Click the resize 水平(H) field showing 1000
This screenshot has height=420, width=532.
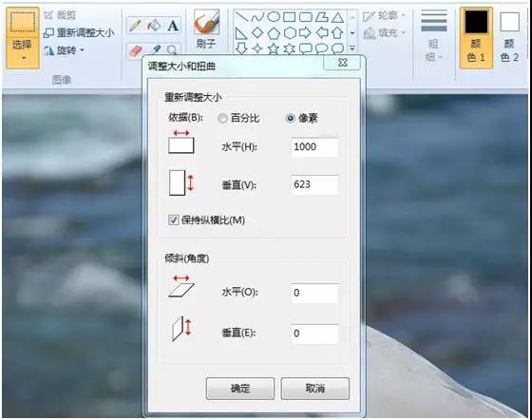[314, 147]
